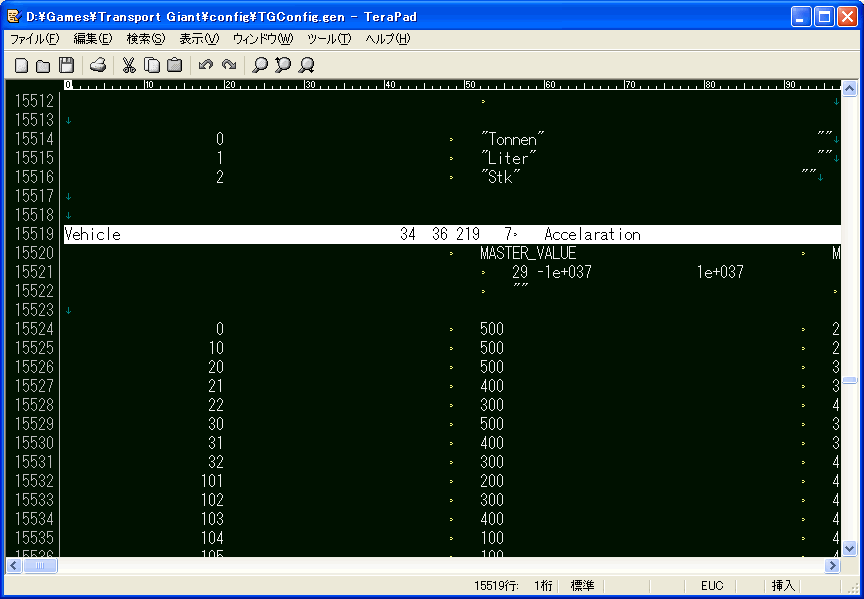864x599 pixels.
Task: Open the 表示(V) menu
Action: click(198, 39)
